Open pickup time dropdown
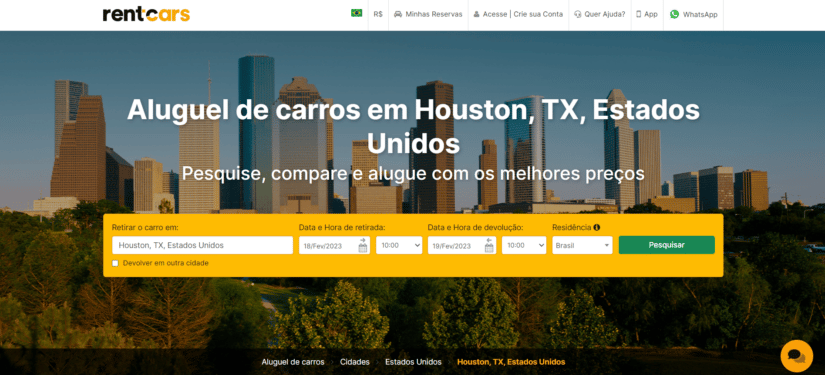 click(x=399, y=245)
